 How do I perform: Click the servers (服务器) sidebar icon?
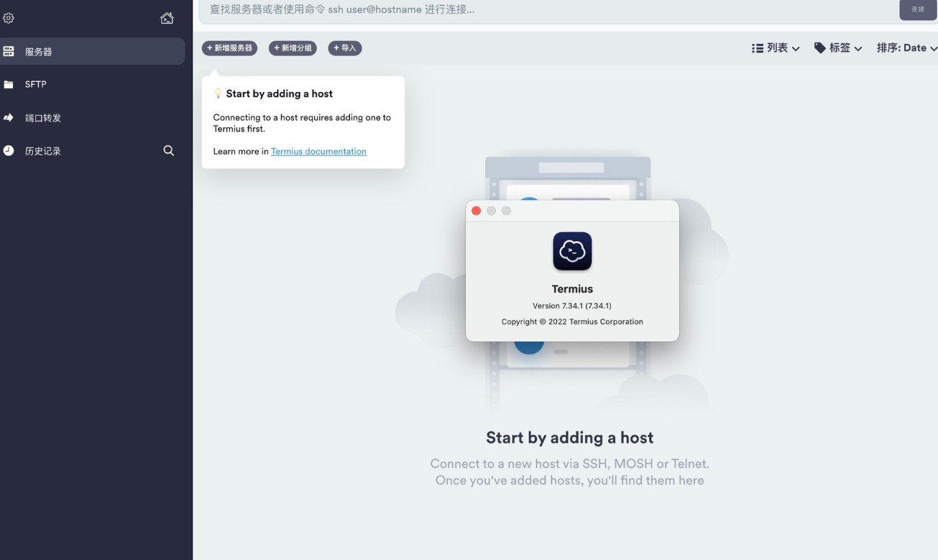(x=9, y=52)
